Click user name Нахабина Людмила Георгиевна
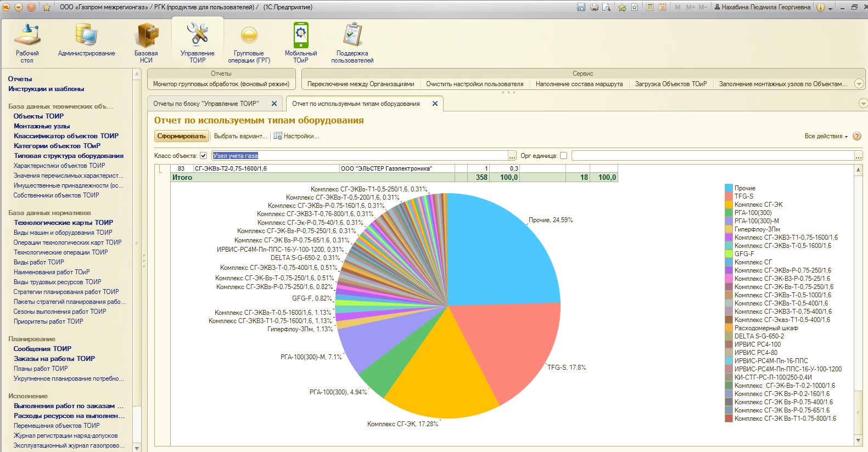The image size is (868, 452). point(761,7)
